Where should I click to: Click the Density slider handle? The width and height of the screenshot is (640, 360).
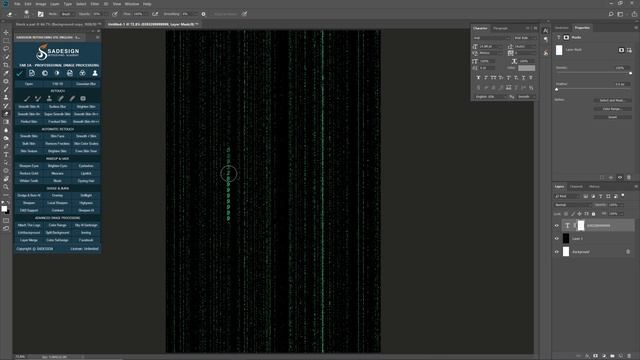point(631,73)
